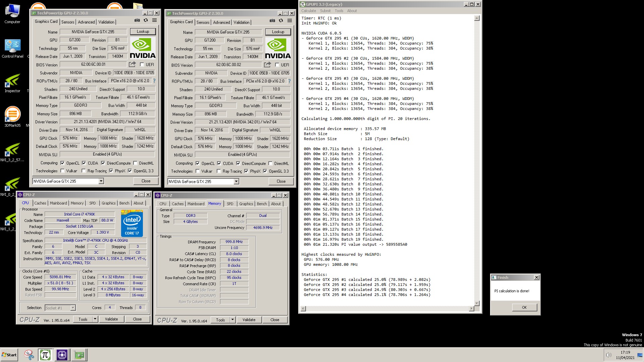Image resolution: width=644 pixels, height=362 pixels.
Task: Click the GPUPI pi icon in taskbar
Action: pos(45,355)
